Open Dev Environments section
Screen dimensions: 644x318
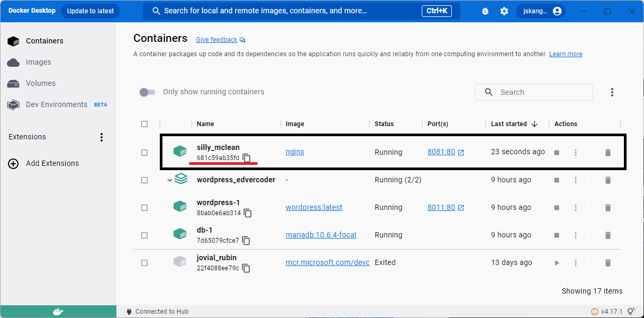(x=58, y=104)
